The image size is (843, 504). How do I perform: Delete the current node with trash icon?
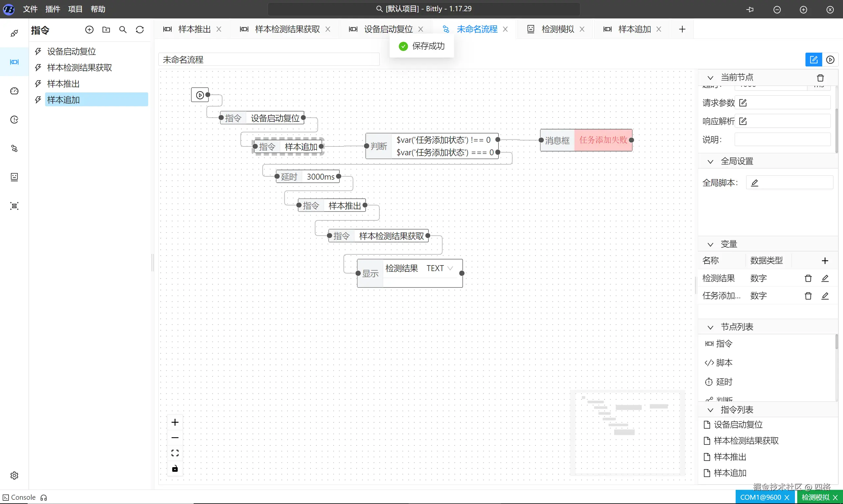[820, 78]
